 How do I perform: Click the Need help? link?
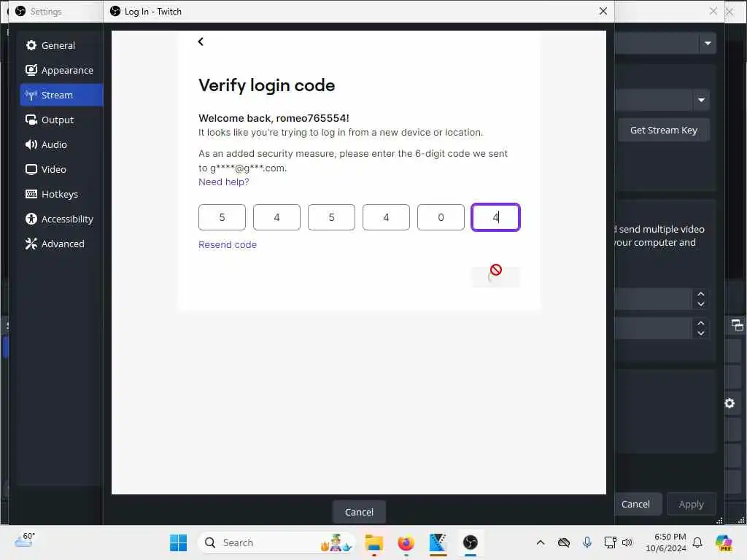coord(223,182)
